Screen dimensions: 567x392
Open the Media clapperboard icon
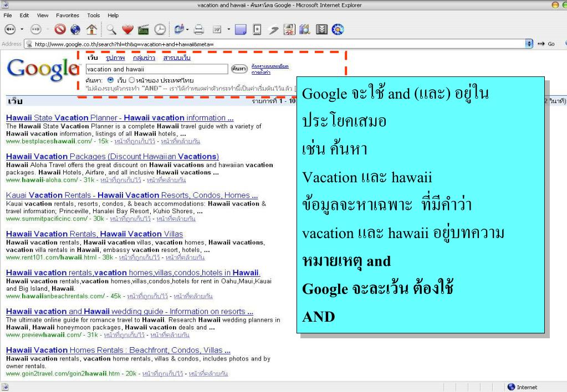pos(144,29)
